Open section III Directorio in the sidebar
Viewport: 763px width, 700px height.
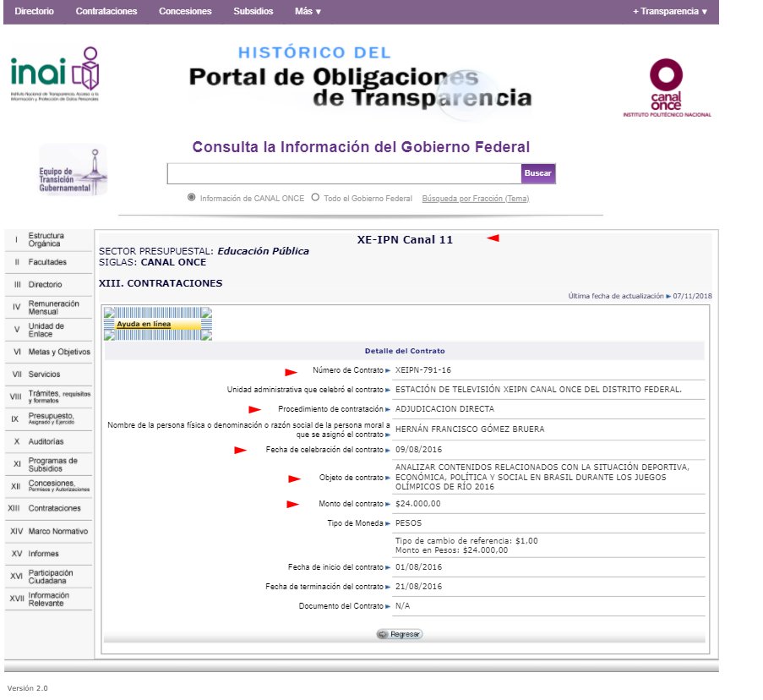click(x=48, y=284)
